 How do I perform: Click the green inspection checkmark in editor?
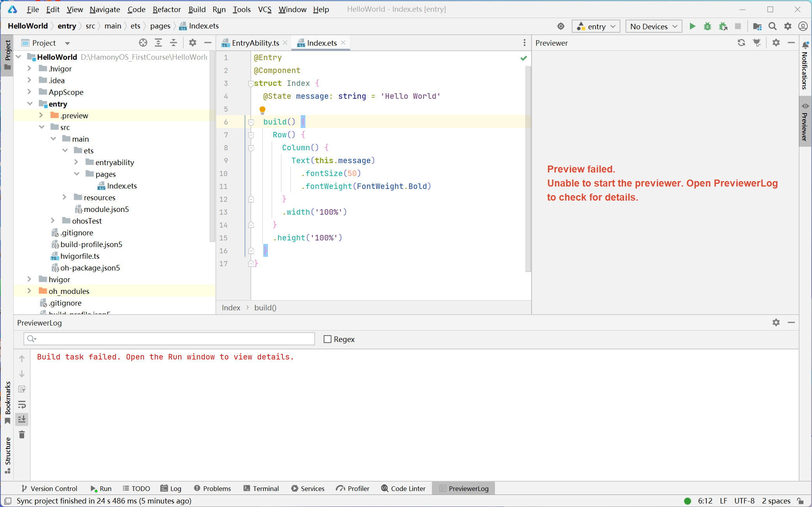click(x=524, y=58)
